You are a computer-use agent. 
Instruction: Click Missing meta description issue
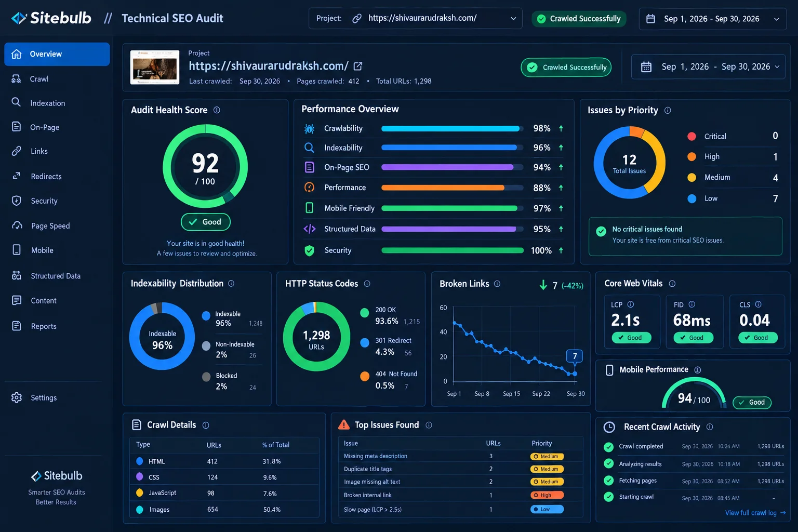point(376,456)
